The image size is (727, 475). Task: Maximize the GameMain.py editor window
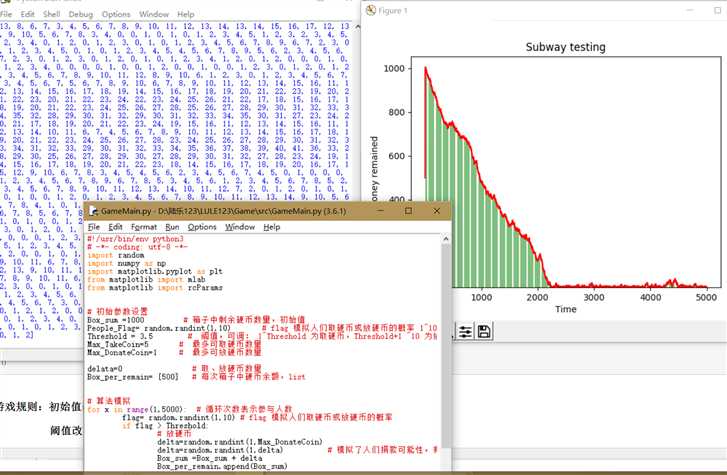click(x=408, y=211)
